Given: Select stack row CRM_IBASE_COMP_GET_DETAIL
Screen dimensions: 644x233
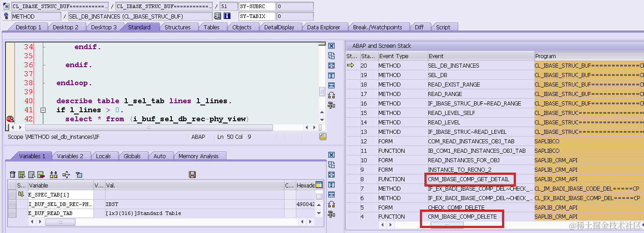Looking at the screenshot, I should tap(469, 179).
